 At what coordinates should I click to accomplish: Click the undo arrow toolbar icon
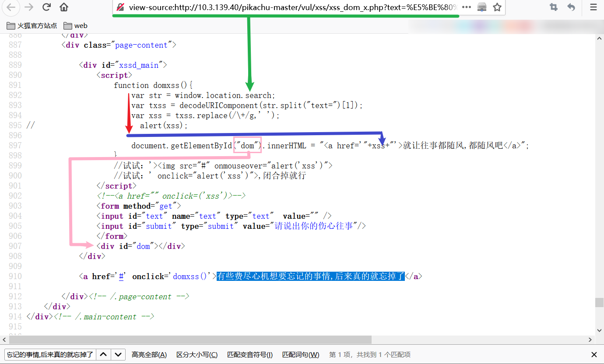(571, 7)
